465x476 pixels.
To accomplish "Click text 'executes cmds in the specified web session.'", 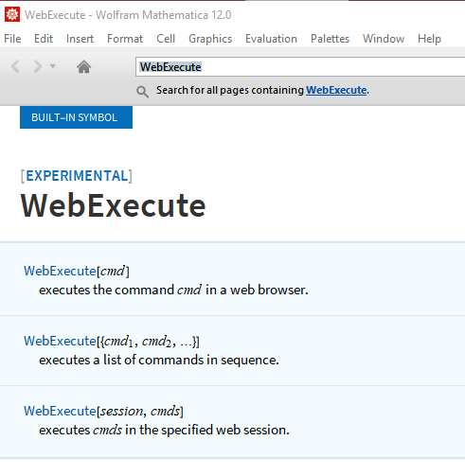I will click(x=164, y=430).
